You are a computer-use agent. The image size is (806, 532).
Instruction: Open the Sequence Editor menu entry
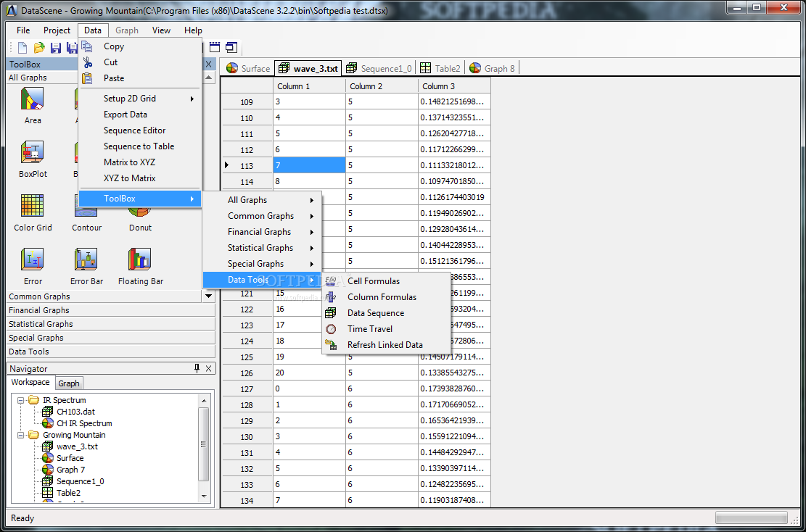tap(140, 130)
